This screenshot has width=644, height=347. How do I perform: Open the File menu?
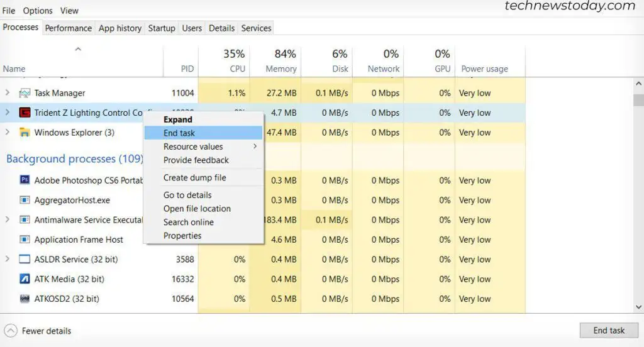[9, 11]
